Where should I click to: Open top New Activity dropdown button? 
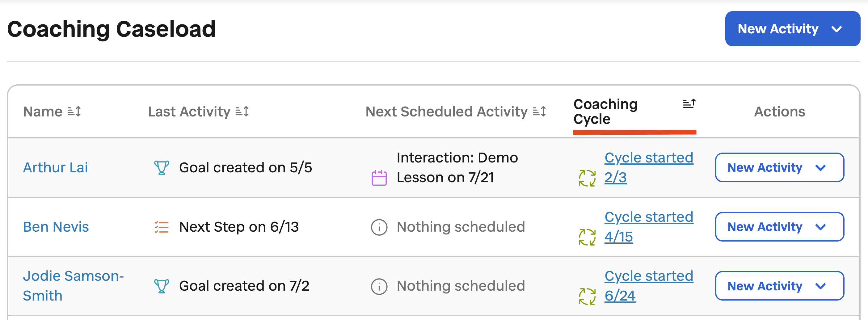tap(793, 29)
